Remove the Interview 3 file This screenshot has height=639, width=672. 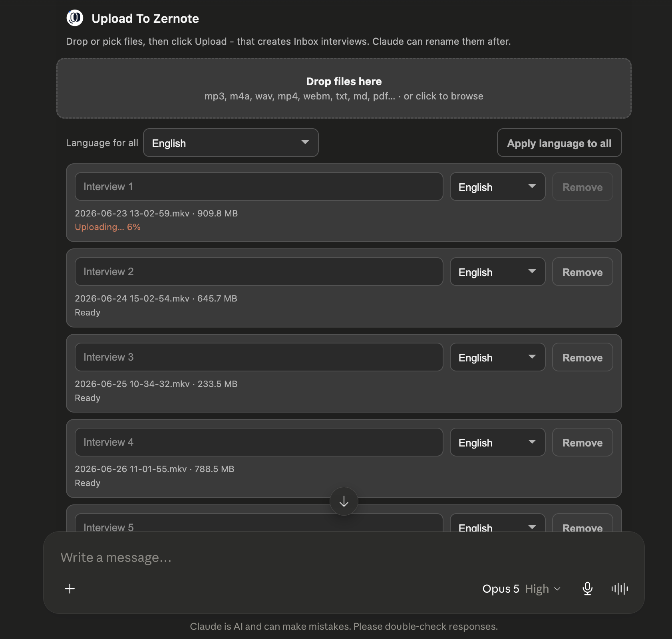[583, 357]
